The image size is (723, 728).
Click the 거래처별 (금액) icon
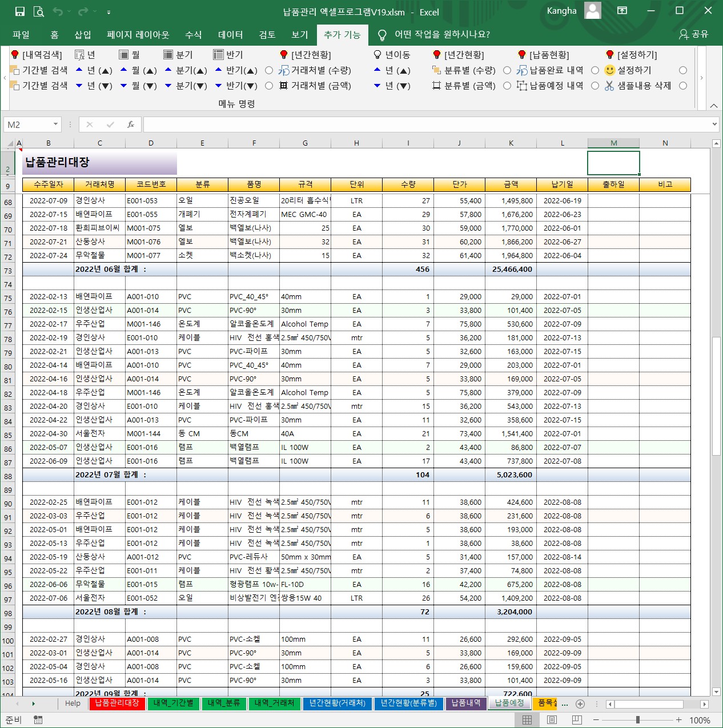[283, 86]
